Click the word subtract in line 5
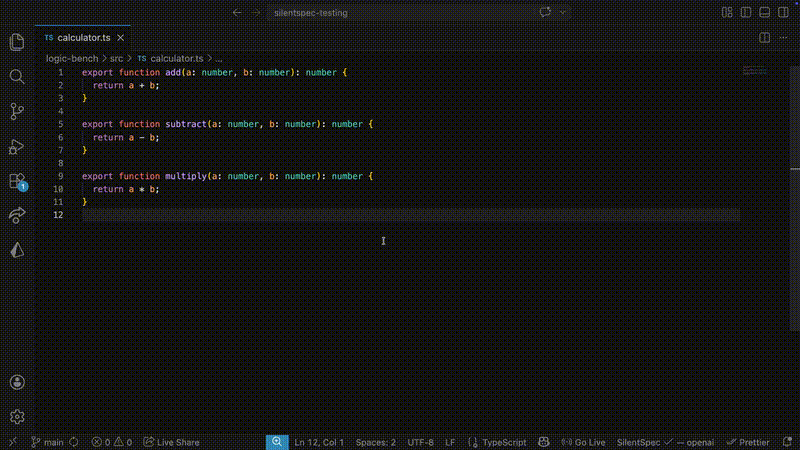The image size is (800, 450). point(186,124)
